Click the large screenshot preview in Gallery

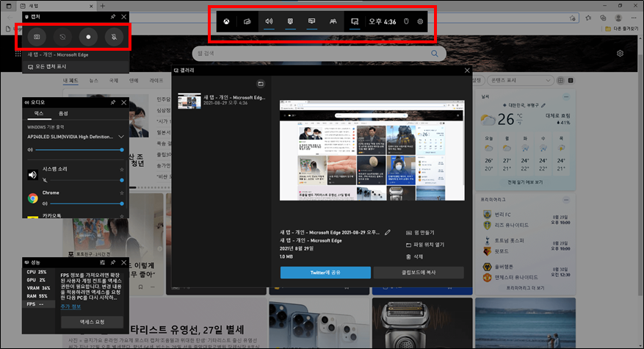372,150
